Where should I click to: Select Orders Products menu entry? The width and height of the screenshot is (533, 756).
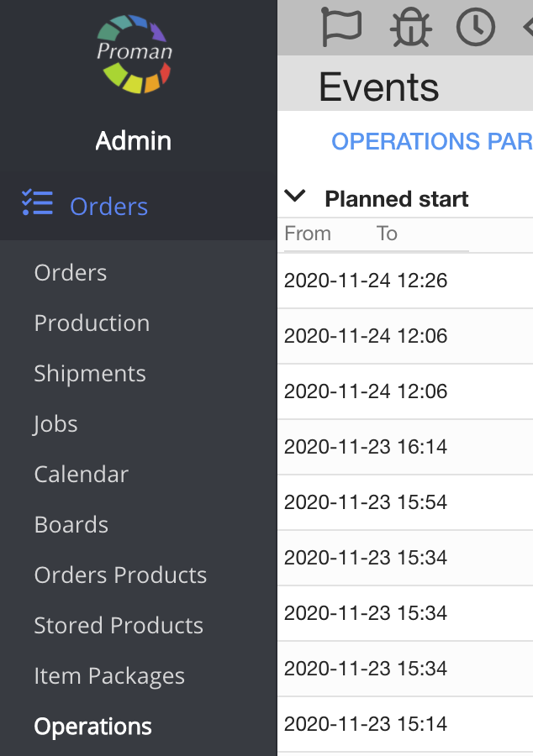pyautogui.click(x=120, y=575)
